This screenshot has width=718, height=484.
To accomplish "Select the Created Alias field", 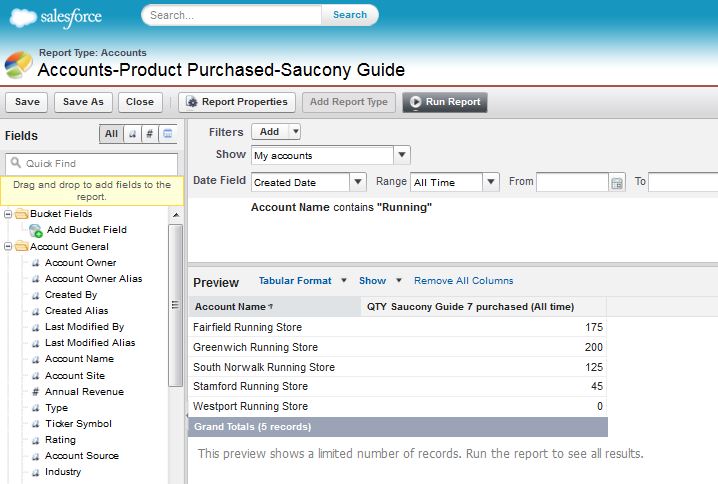I will point(76,311).
